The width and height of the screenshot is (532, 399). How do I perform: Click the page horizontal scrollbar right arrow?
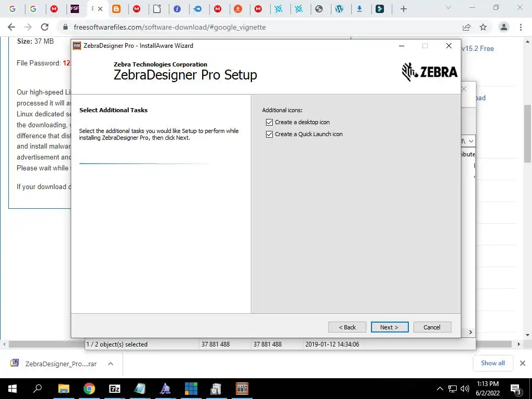point(519,344)
